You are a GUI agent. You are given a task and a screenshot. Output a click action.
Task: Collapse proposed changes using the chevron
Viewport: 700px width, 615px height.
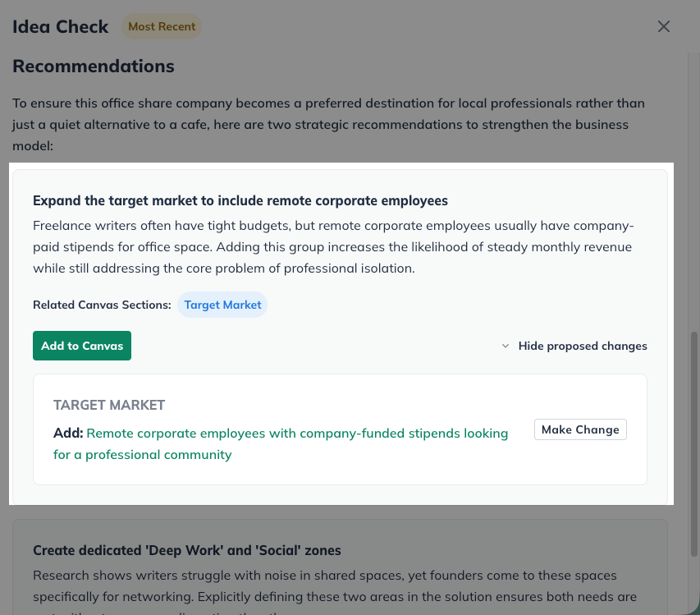tap(506, 346)
